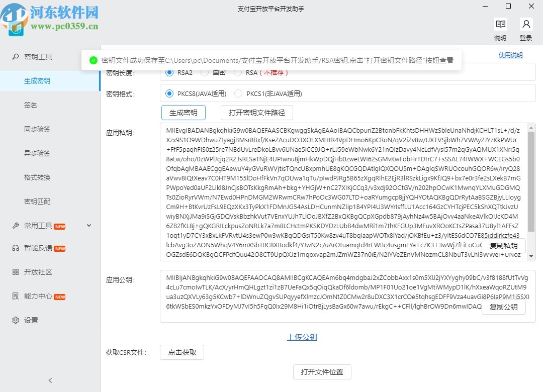
Task: Click the 密钥工具 menu label
Action: coord(38,56)
